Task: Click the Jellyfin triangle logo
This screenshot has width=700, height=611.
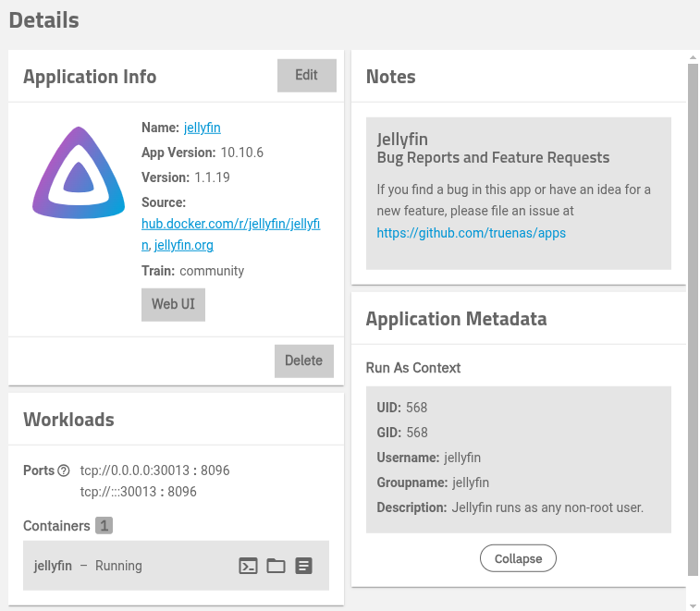Action: point(79,175)
